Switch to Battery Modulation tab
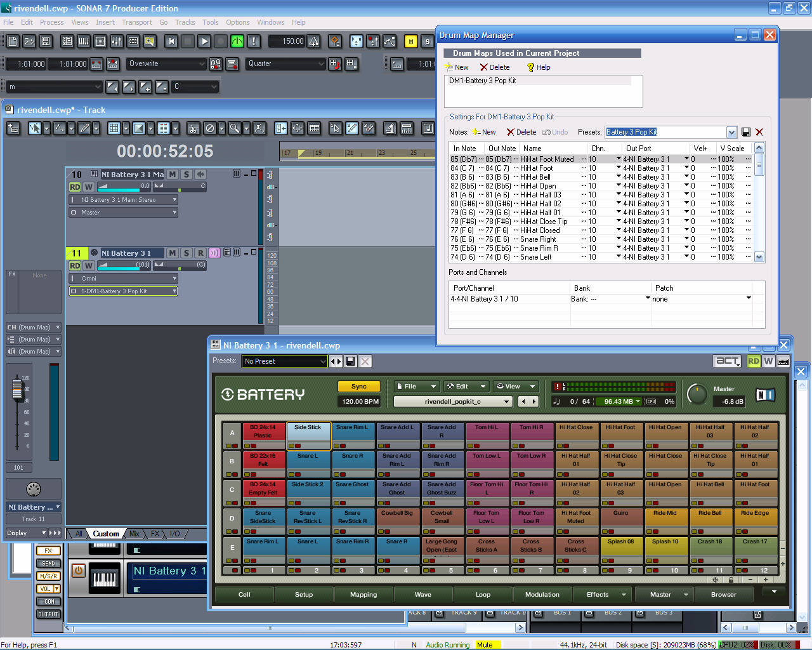Screen dimensions: 812x650 (542, 595)
